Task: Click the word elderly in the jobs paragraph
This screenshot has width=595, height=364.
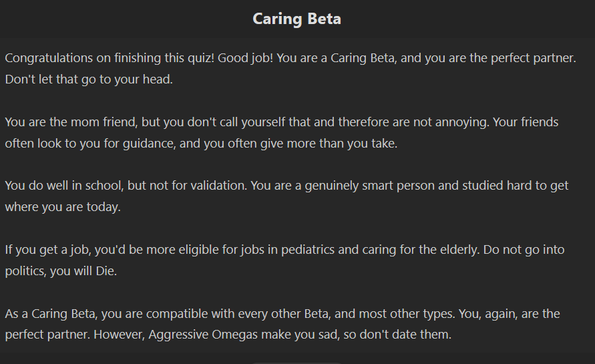Action: pyautogui.click(x=460, y=250)
